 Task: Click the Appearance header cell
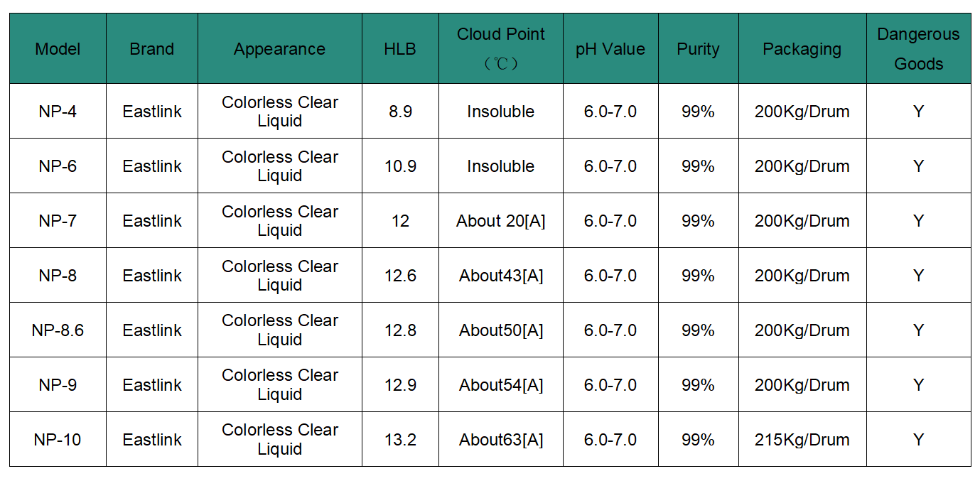point(280,49)
